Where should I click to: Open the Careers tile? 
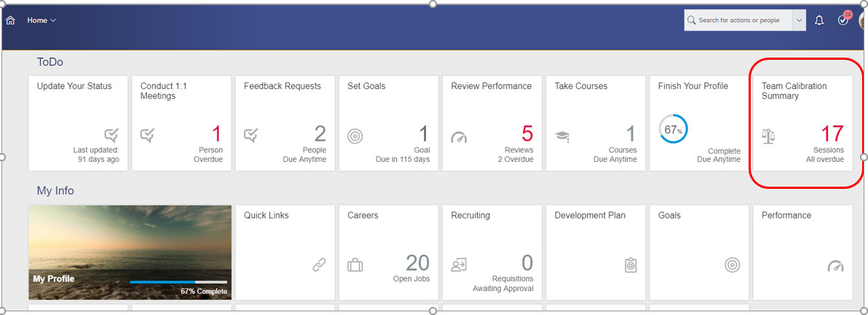point(389,252)
